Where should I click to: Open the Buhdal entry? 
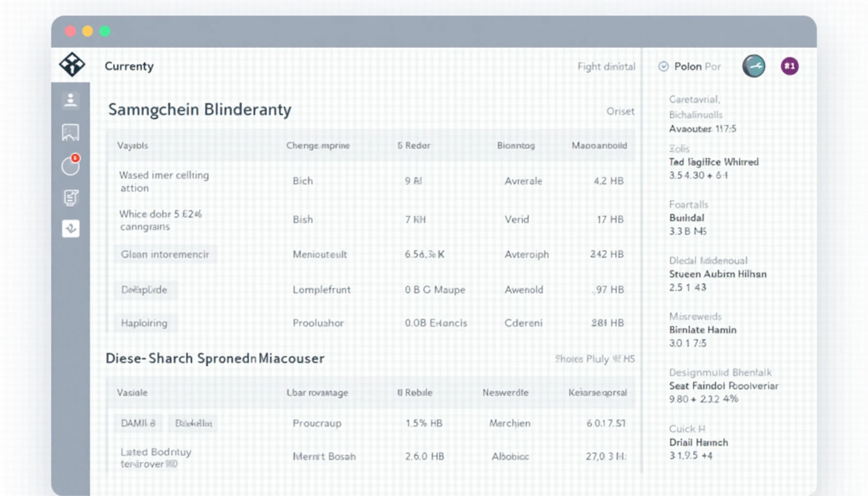(686, 218)
